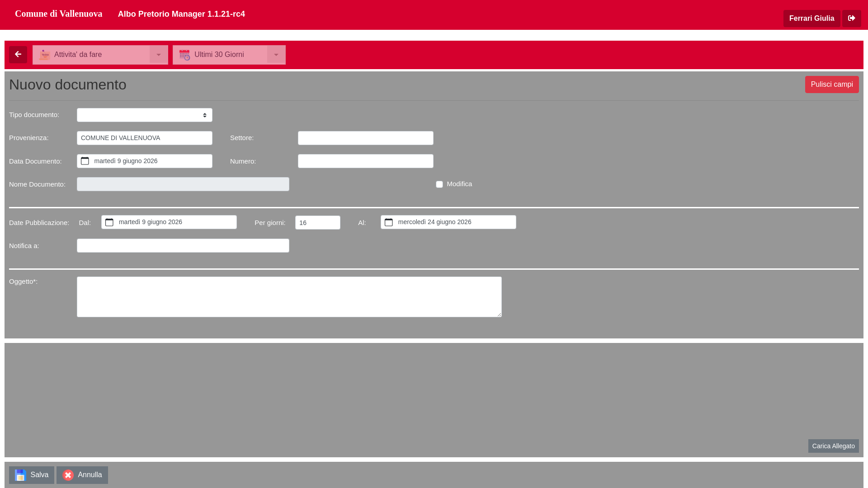This screenshot has height=488, width=868.
Task: Click the Pulisci campi button
Action: [832, 84]
